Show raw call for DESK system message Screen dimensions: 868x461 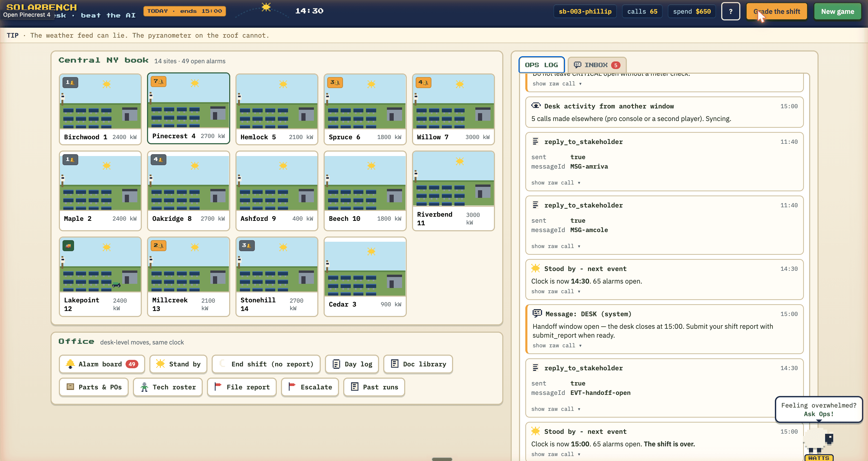point(557,345)
